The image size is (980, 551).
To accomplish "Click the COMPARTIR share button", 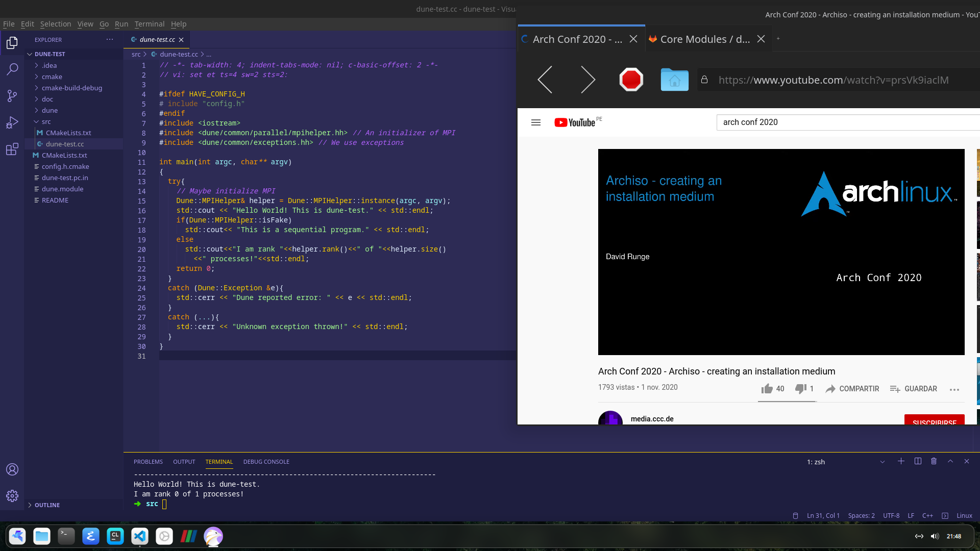I will (852, 389).
